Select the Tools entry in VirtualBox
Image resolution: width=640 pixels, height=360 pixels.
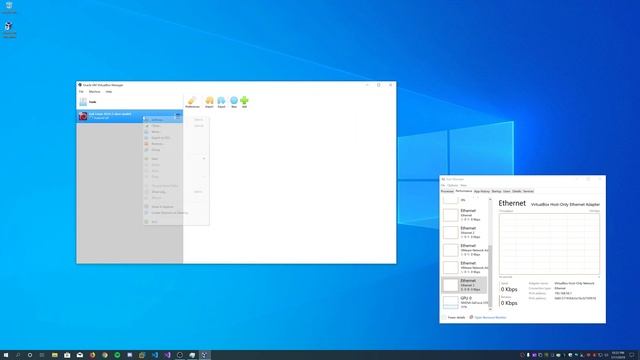[129, 102]
